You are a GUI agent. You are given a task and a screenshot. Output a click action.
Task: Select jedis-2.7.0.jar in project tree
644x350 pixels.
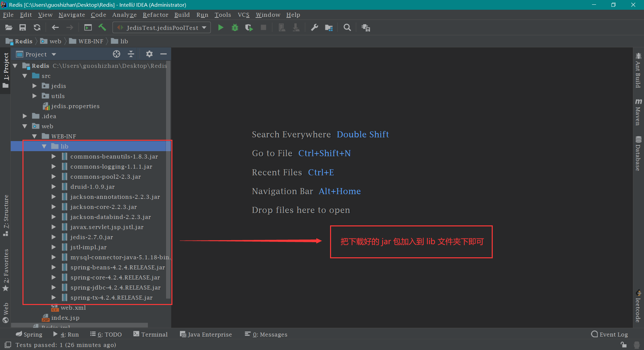92,237
